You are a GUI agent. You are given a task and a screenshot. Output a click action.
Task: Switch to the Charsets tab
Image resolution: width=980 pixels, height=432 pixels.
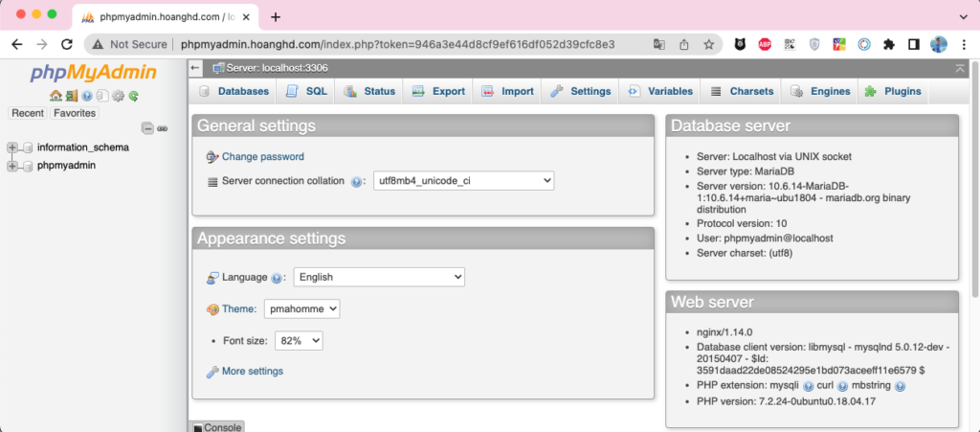tap(742, 91)
